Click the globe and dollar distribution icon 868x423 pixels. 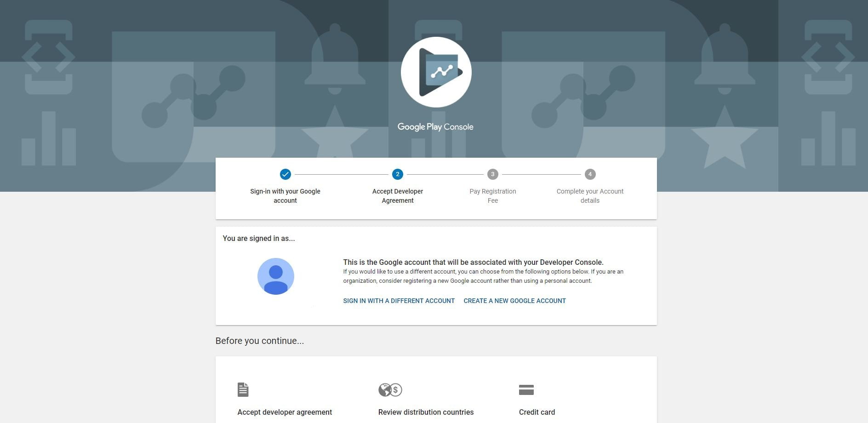click(x=390, y=390)
